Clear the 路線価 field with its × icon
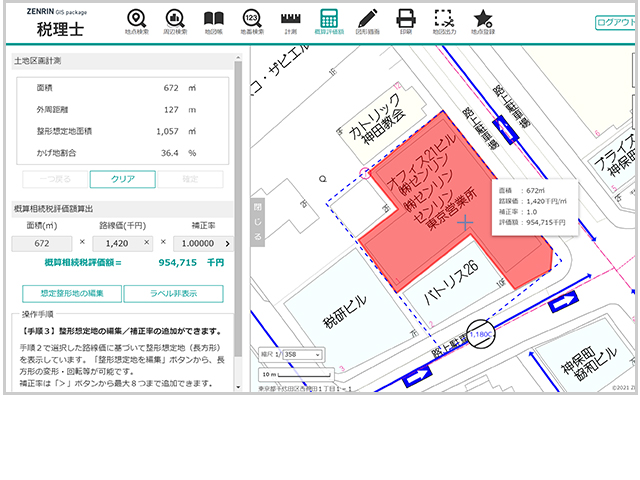Viewport: 640px width, 480px height. 147,242
